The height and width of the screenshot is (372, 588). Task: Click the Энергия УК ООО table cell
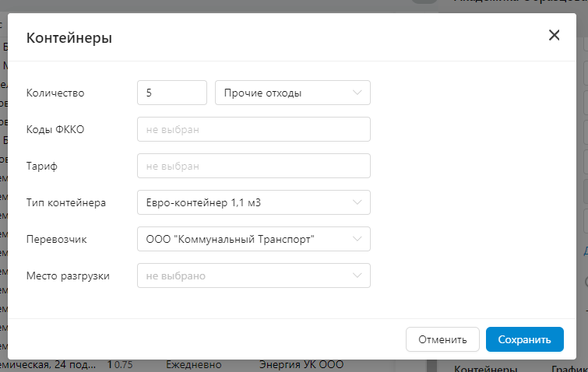coord(301,365)
